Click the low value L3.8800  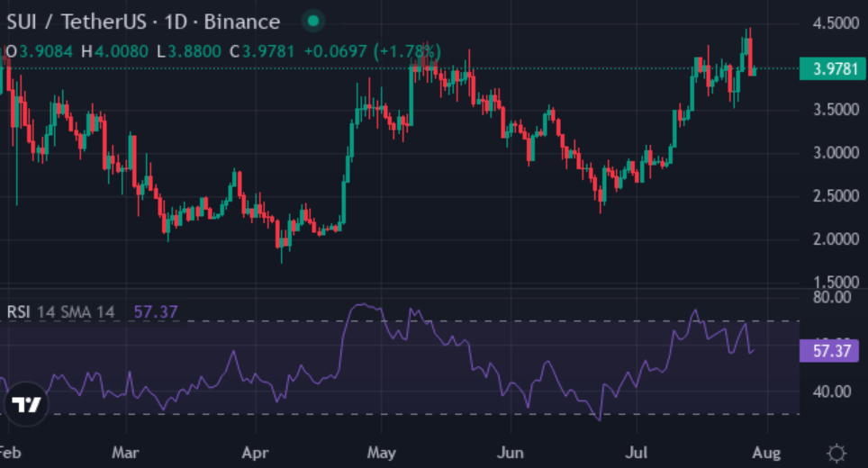point(189,52)
